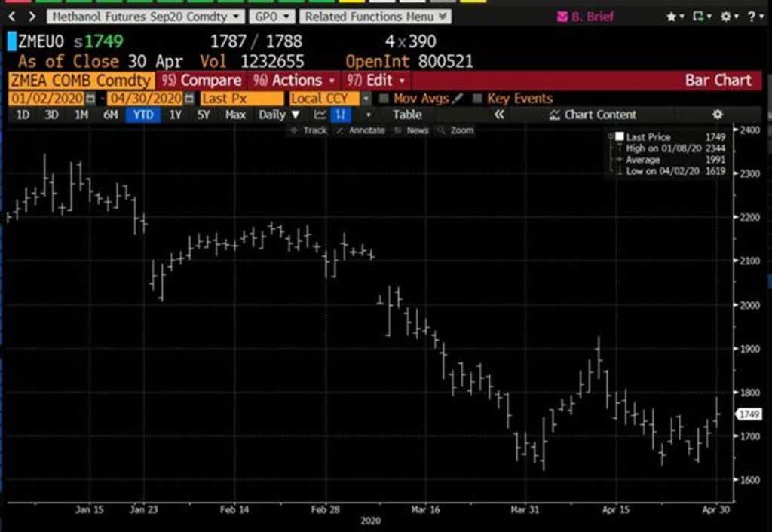The height and width of the screenshot is (532, 772).
Task: Activate the Zoom magnifier tool
Action: 456,130
